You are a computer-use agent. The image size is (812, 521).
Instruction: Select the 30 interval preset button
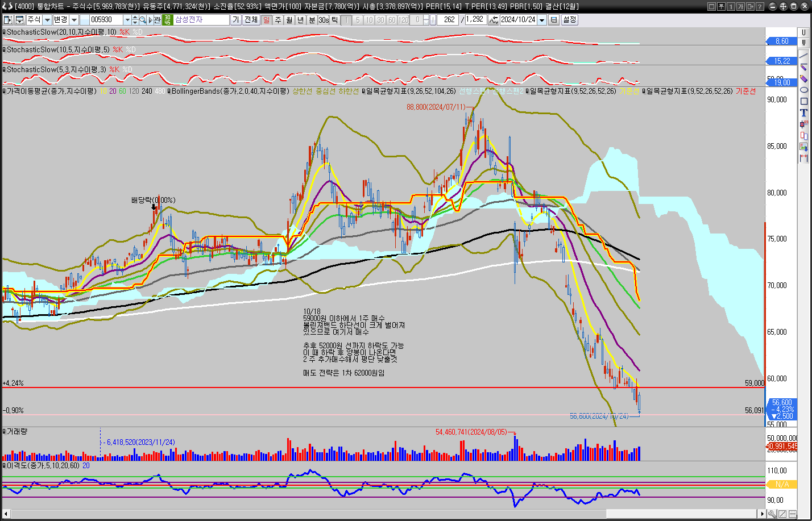point(380,20)
